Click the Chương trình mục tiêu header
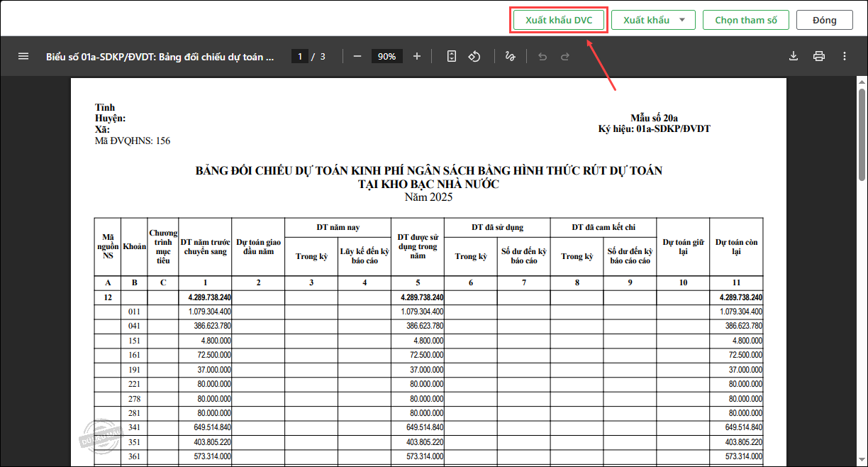 (x=163, y=246)
